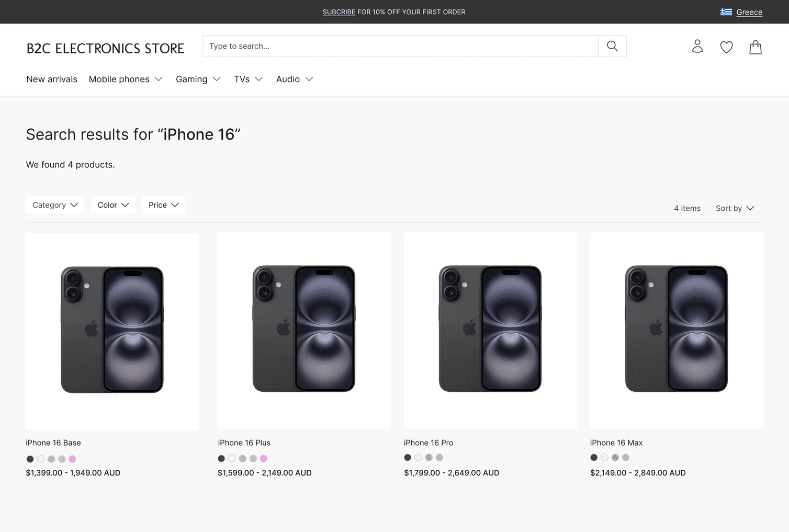Expand the Gaming menu

click(x=198, y=79)
